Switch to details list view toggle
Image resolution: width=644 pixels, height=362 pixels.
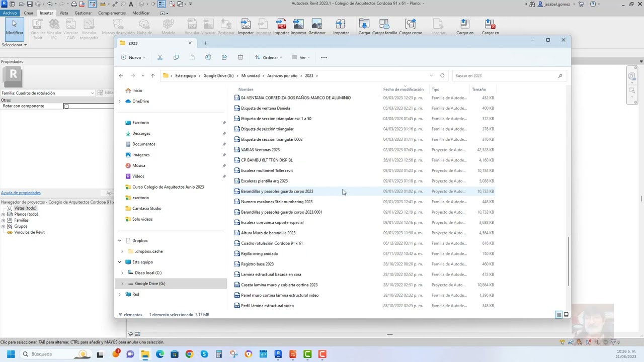tap(558, 315)
